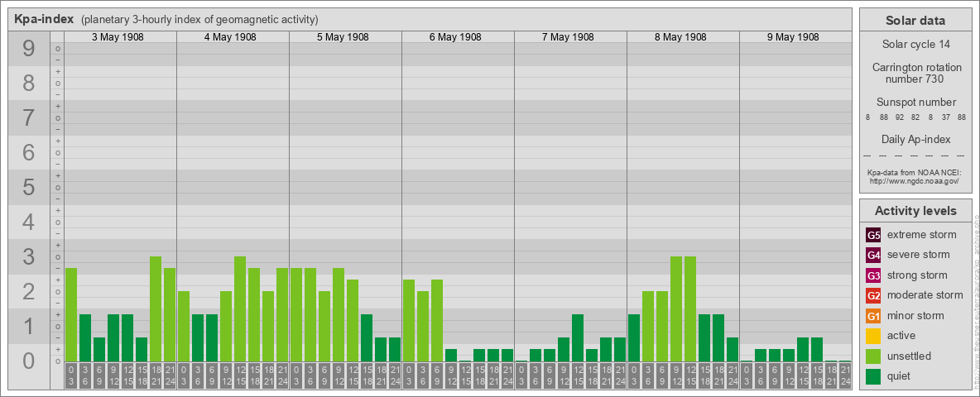The height and width of the screenshot is (397, 980).
Task: Click the 12-15 time label under 8 May
Action: 690,375
